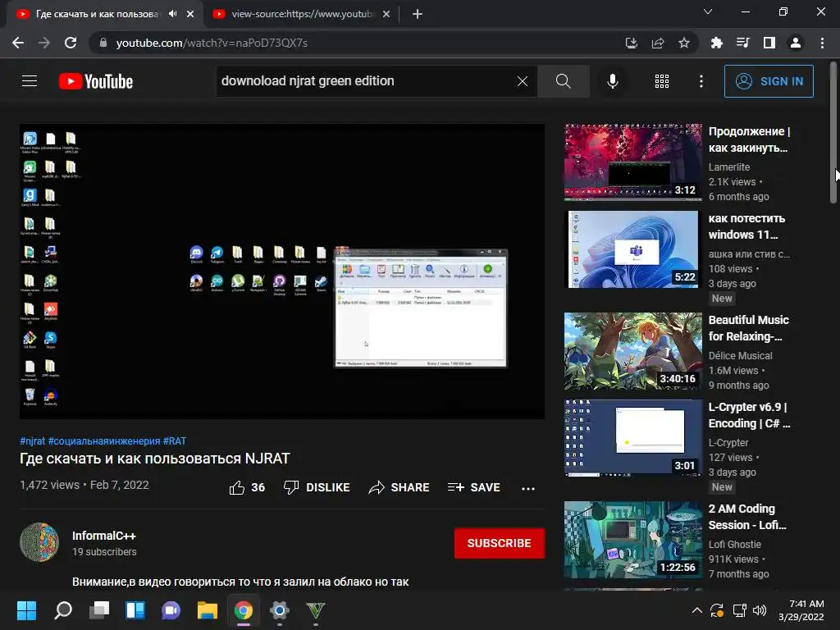Open Beautiful Music for Relaxing thumbnail

(632, 351)
